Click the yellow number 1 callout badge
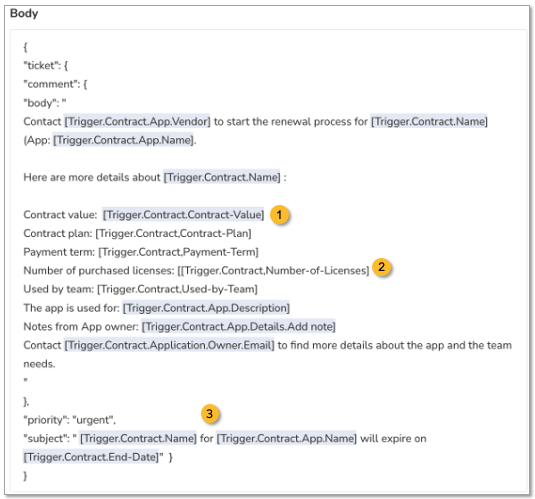 click(279, 215)
